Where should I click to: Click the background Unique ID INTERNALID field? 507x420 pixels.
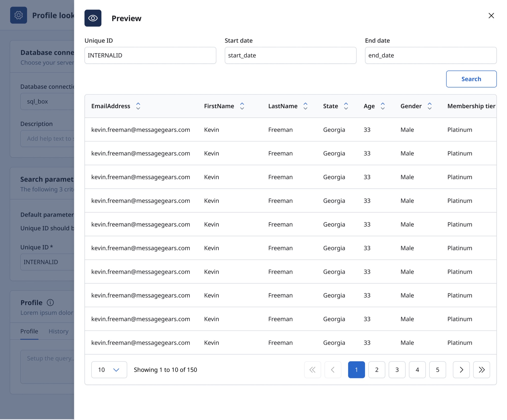47,262
